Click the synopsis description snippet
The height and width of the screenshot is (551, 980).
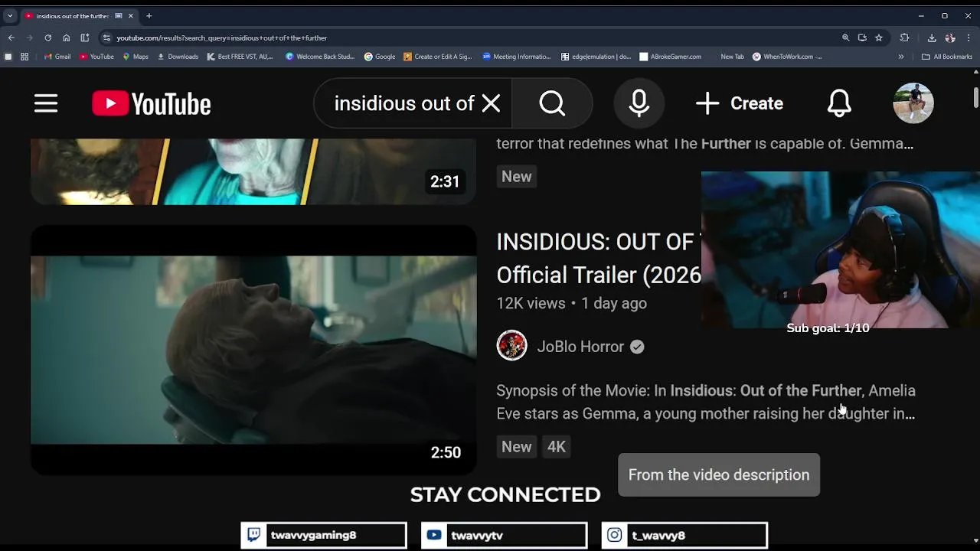[x=706, y=402]
